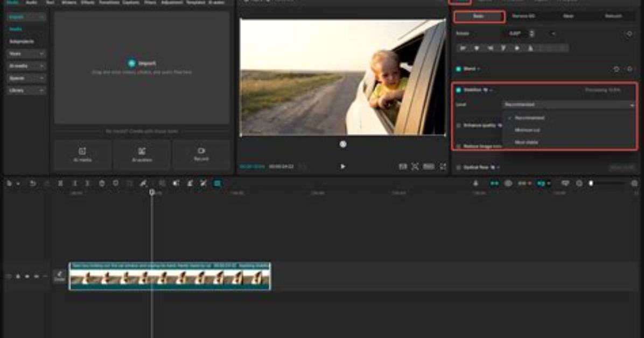Collapse the Import sidebar section
Viewport: 644px width, 338px height.
pos(26,17)
